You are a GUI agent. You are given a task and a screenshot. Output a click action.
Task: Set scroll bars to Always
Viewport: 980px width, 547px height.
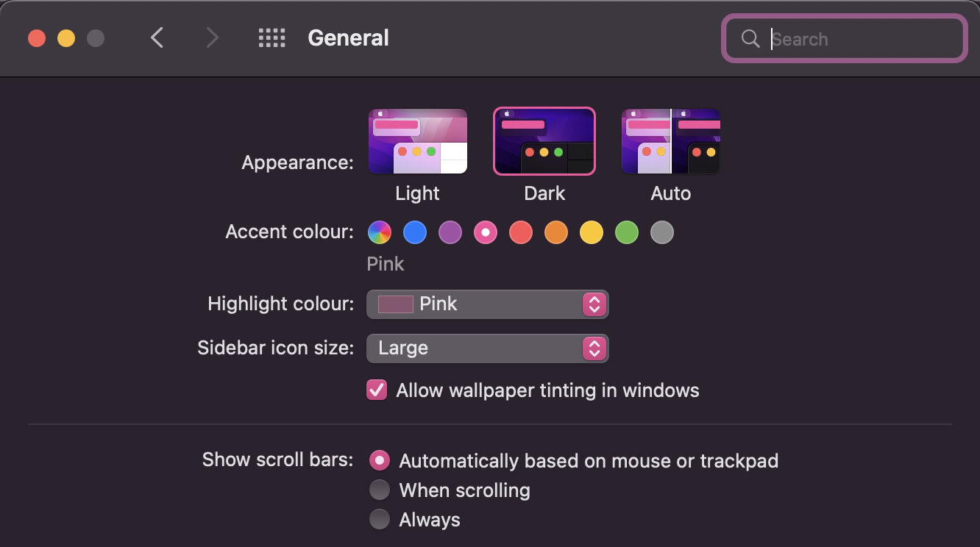(x=380, y=520)
